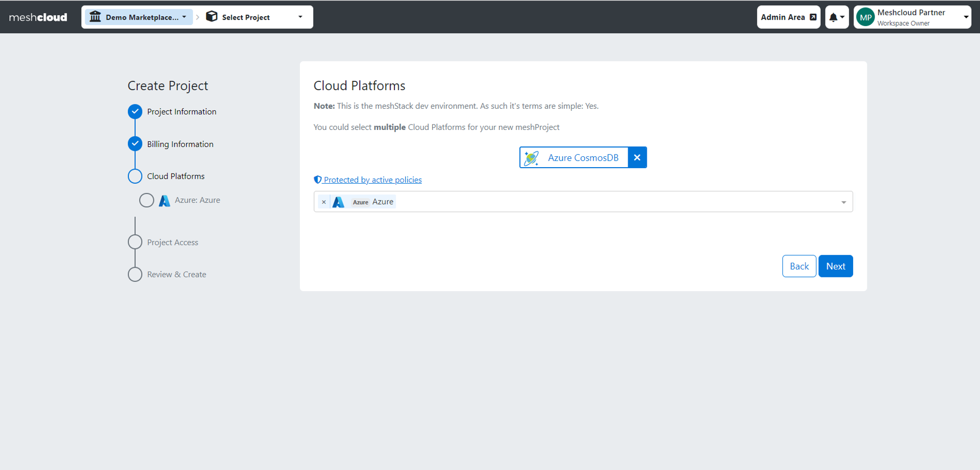Click the Azure logo in sidebar steps
Screen dimensions: 980x470
point(165,200)
